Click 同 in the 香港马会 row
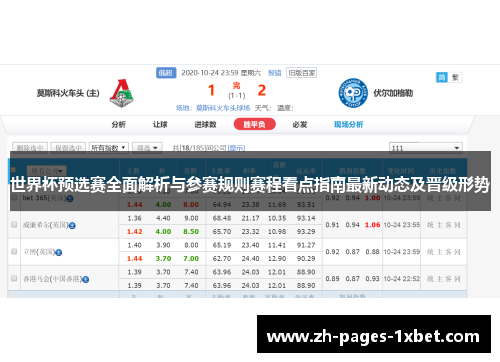 point(457,279)
